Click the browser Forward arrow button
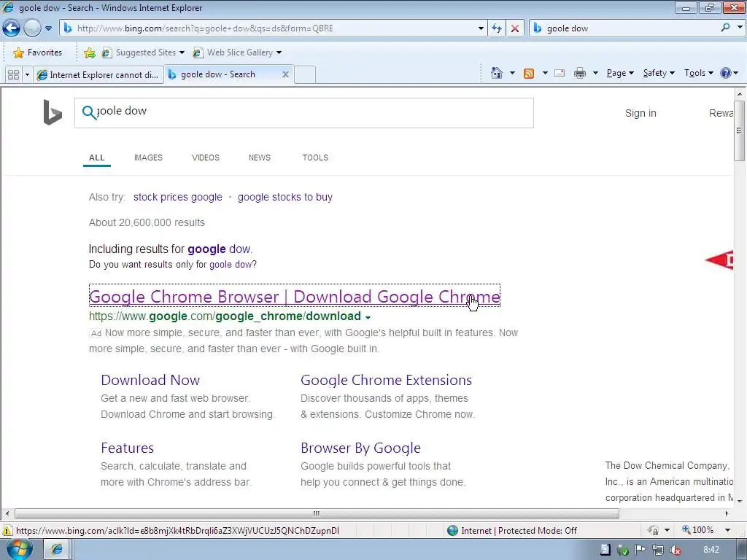Viewport: 747px width, 560px height. coord(32,28)
